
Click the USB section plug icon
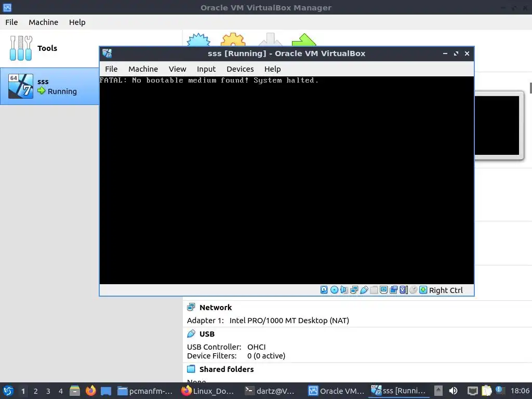(191, 334)
